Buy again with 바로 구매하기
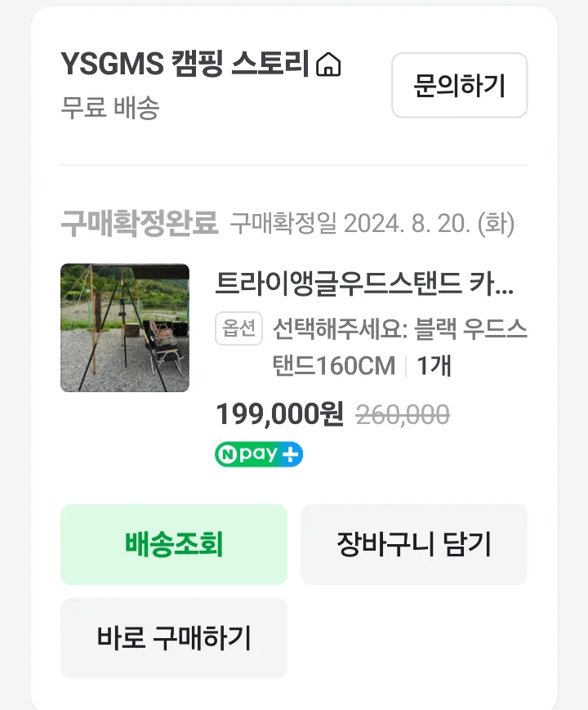The height and width of the screenshot is (710, 588). point(174,638)
